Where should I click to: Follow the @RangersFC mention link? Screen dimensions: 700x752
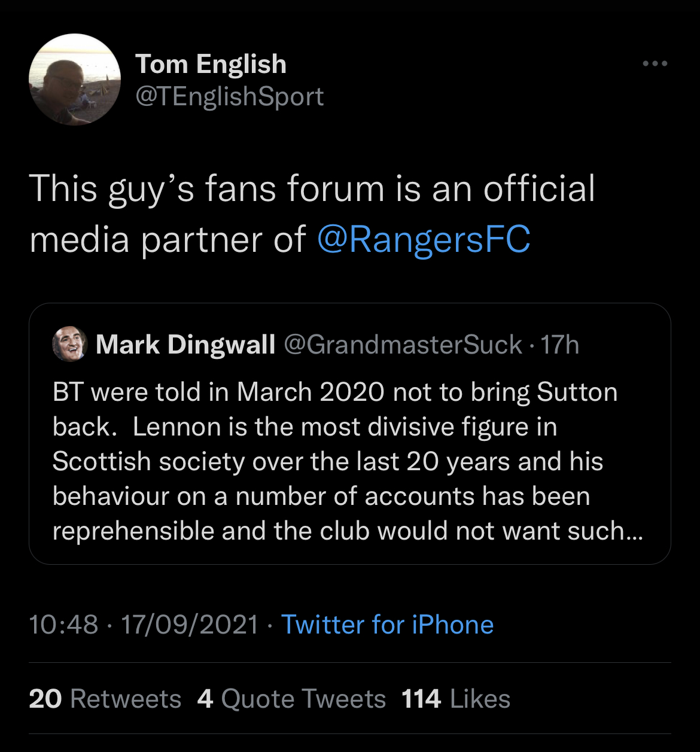pyautogui.click(x=424, y=239)
